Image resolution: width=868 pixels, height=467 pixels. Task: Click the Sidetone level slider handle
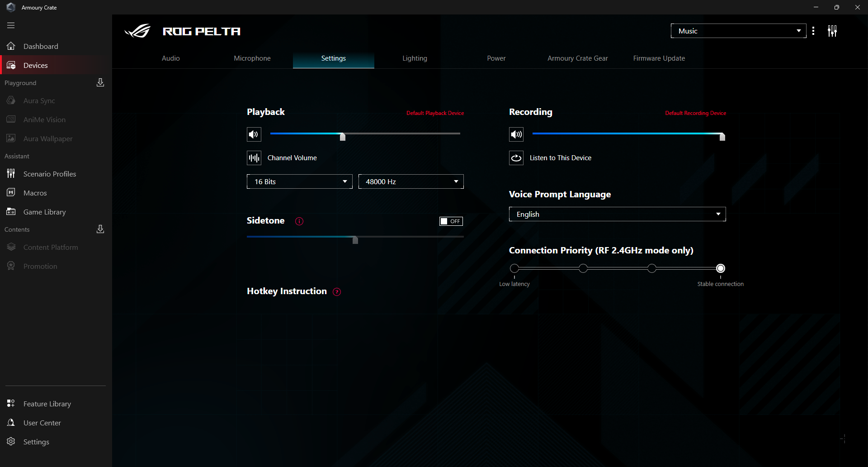[x=355, y=240]
